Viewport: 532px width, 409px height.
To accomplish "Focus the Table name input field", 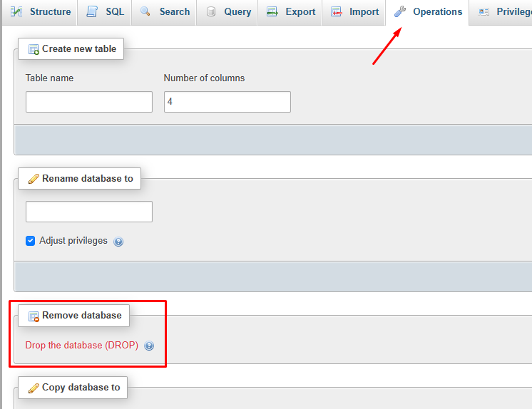I will tap(89, 102).
